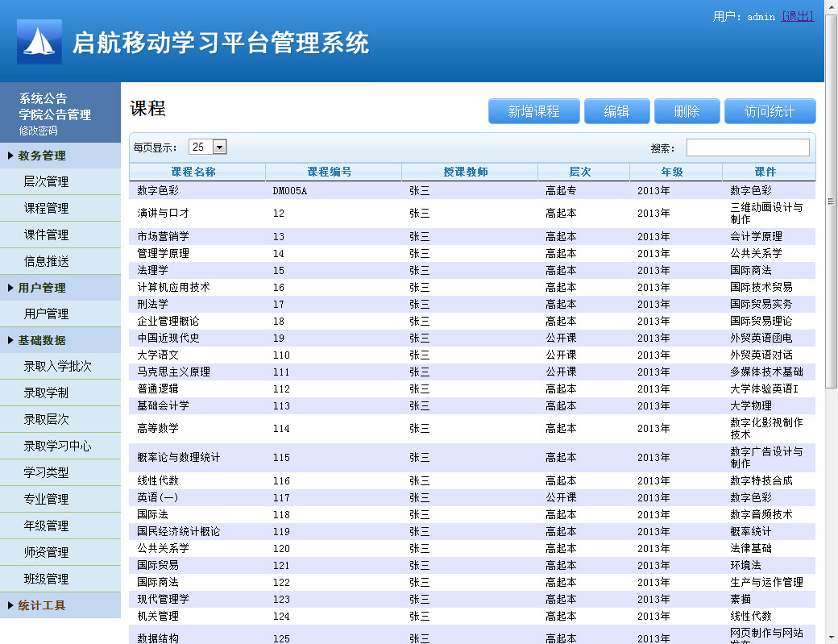Click the 退出 logout link
The width and height of the screenshot is (838, 644).
(797, 16)
